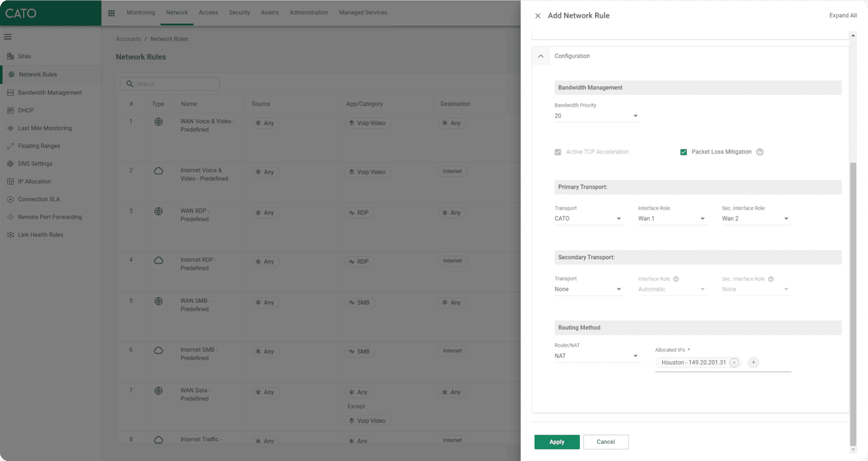The width and height of the screenshot is (868, 461).
Task: Select DNS Settings from the sidebar
Action: (x=35, y=163)
